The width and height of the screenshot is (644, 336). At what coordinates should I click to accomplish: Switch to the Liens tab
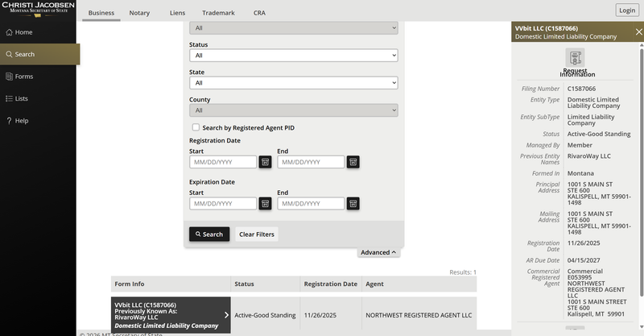[177, 13]
